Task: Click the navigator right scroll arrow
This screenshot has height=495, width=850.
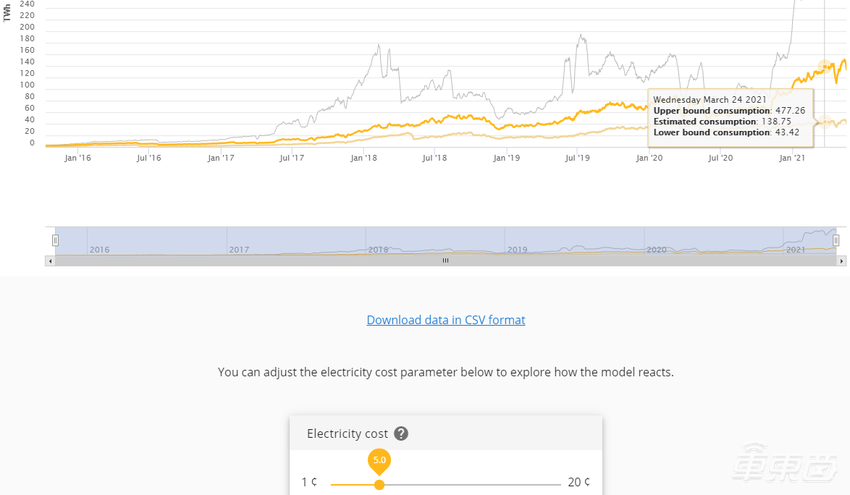Action: point(841,261)
